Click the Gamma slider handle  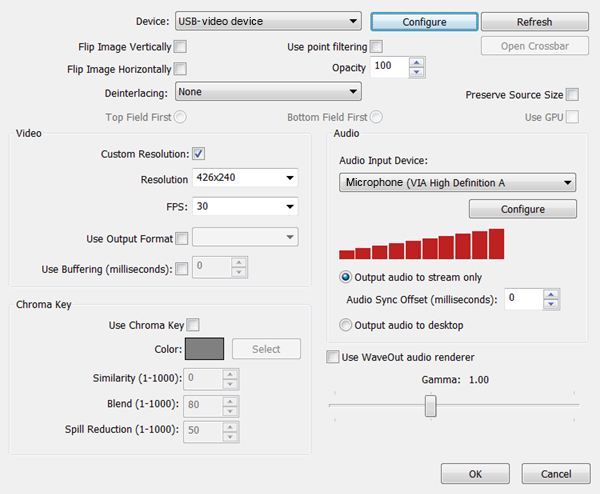[x=430, y=406]
